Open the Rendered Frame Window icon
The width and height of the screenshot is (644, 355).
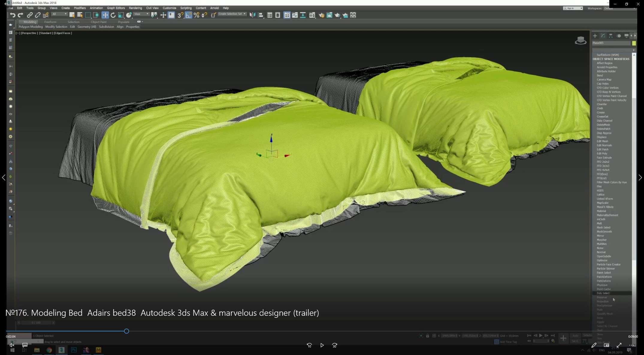(x=329, y=15)
